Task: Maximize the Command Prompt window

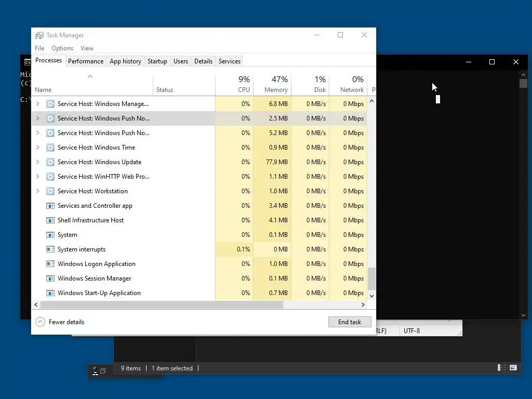Action: (x=491, y=62)
